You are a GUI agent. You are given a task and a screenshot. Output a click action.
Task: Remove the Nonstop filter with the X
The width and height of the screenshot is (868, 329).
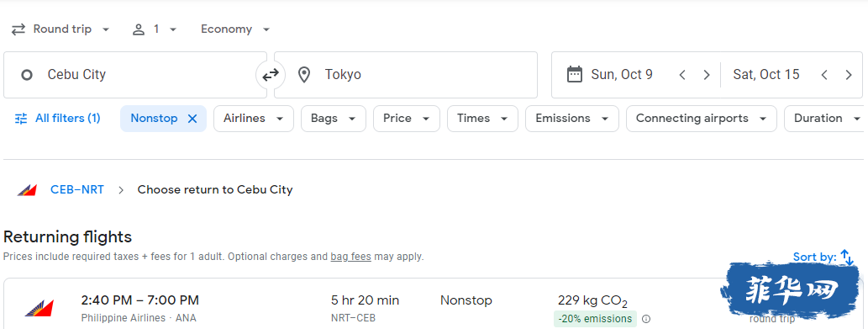tap(192, 119)
